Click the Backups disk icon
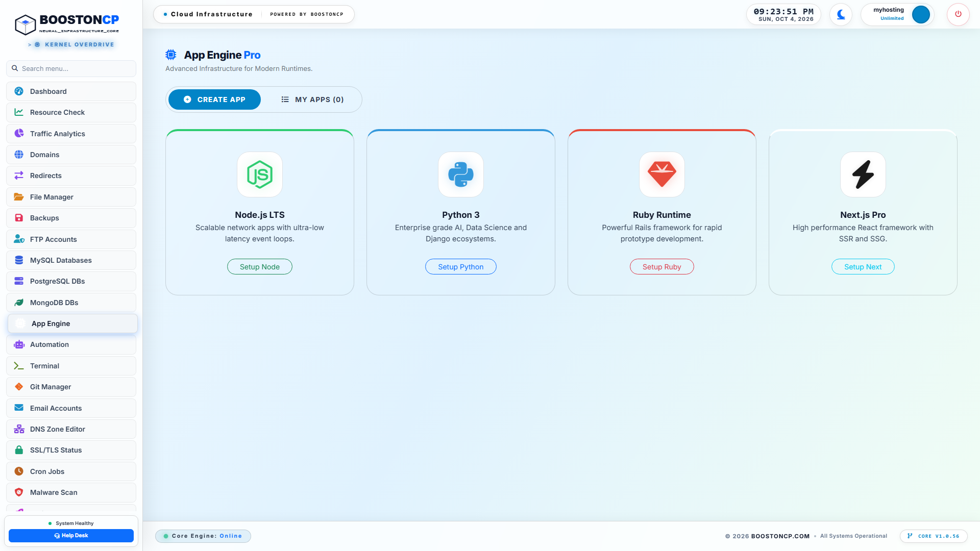This screenshot has width=980, height=551. tap(19, 218)
